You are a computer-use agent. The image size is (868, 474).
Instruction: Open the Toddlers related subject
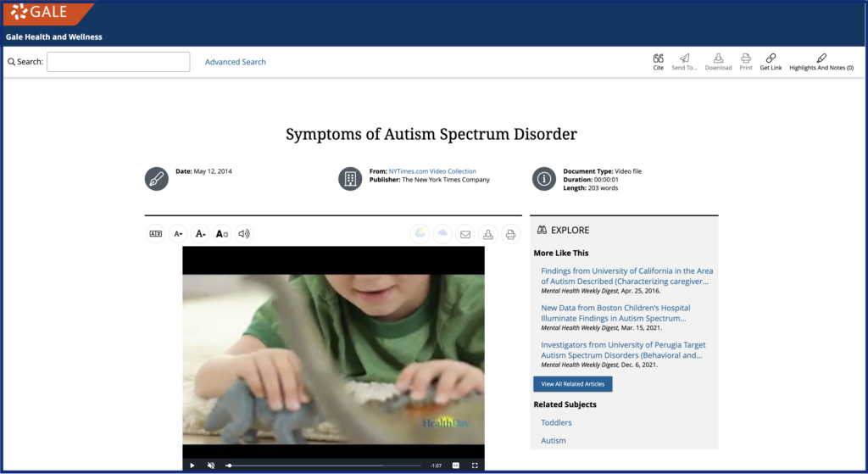(x=556, y=422)
